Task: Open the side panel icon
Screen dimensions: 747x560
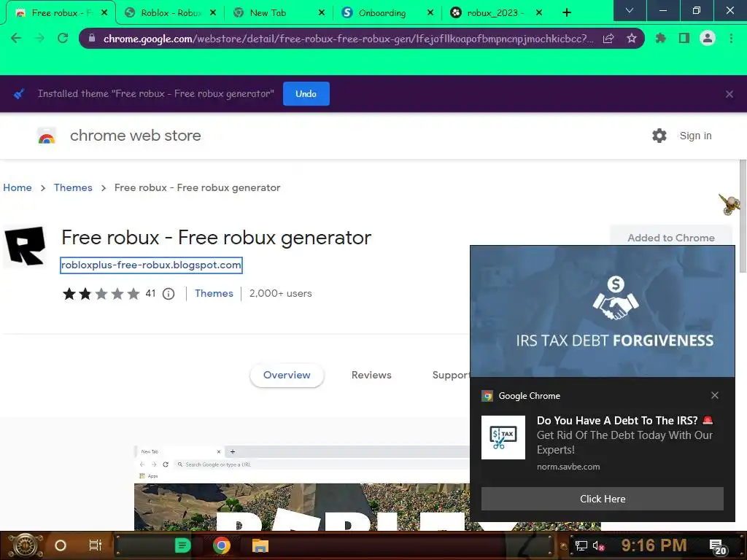Action: pyautogui.click(x=684, y=38)
